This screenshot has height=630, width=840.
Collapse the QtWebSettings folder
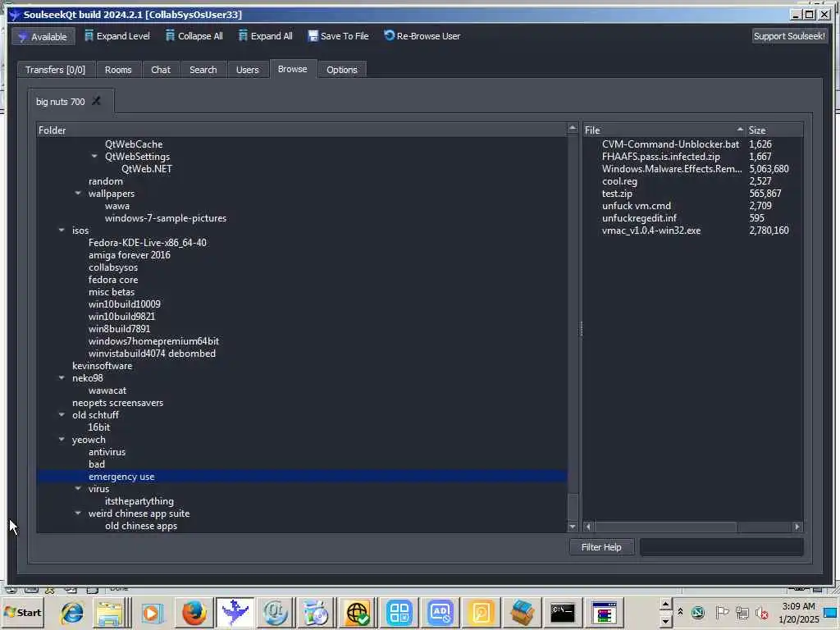pos(94,157)
